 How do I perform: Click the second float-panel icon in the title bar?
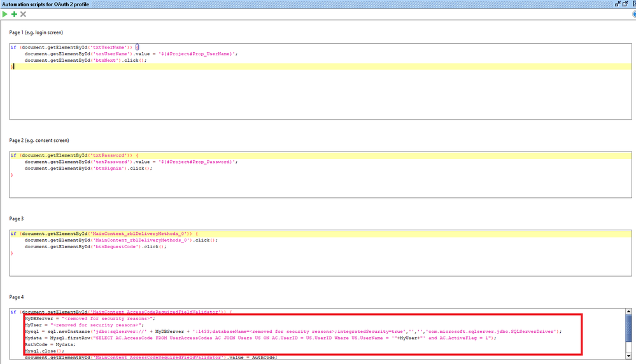(x=625, y=4)
